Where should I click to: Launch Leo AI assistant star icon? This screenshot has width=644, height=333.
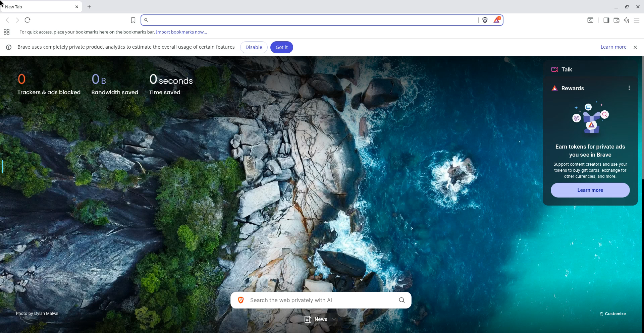click(x=627, y=20)
